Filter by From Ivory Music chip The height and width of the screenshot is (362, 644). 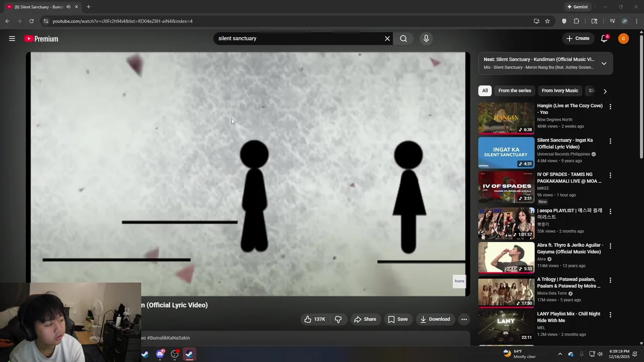[x=560, y=90]
